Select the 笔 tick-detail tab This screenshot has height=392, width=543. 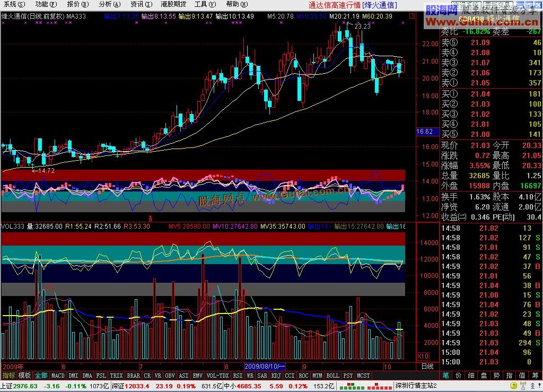(445, 376)
